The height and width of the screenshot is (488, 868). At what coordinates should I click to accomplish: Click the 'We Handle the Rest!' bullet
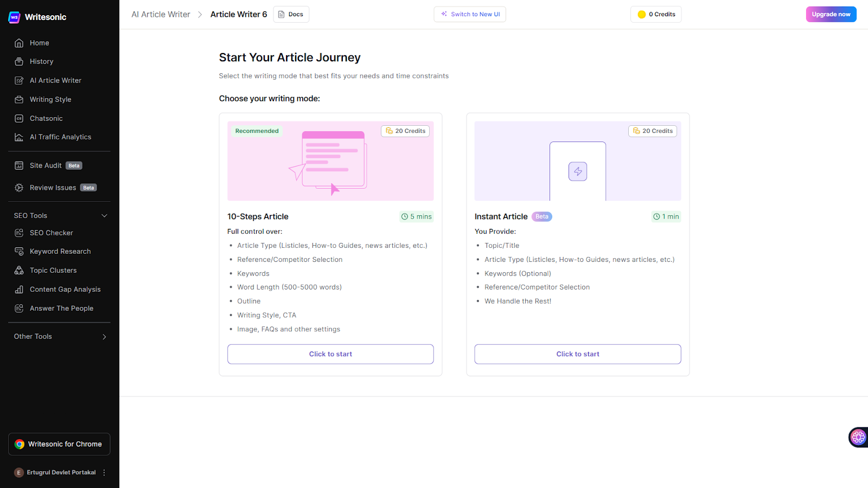tap(518, 301)
